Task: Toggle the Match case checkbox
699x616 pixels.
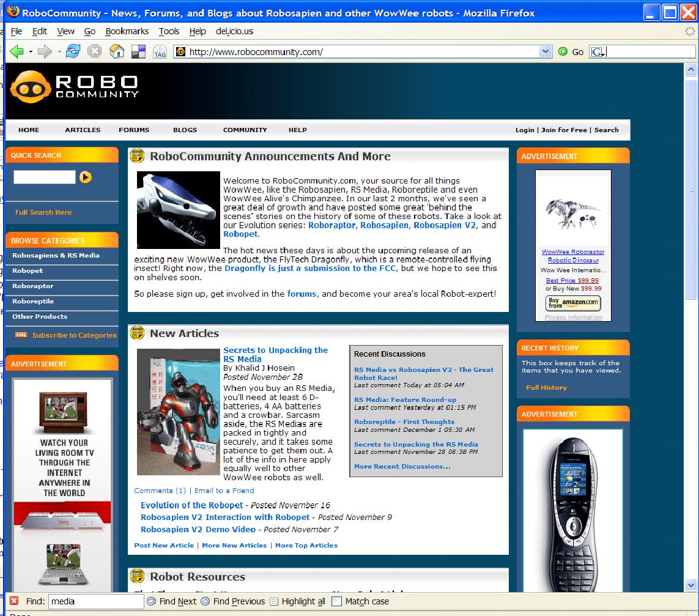Action: (x=336, y=601)
